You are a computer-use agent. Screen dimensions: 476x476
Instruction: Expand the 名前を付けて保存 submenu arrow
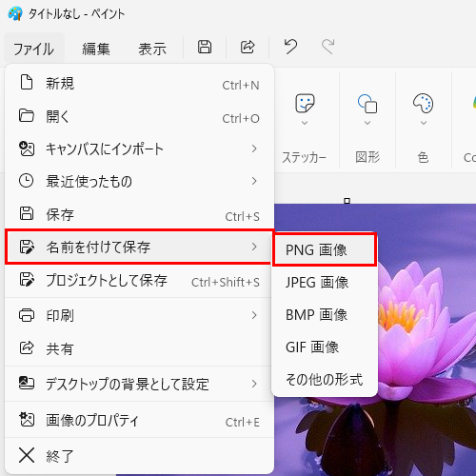coord(254,247)
